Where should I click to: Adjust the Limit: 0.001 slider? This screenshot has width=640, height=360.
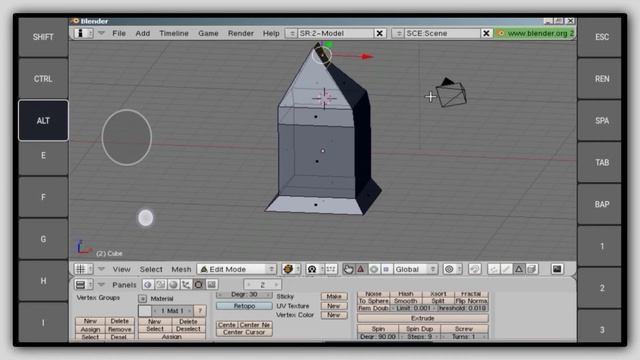pyautogui.click(x=413, y=308)
